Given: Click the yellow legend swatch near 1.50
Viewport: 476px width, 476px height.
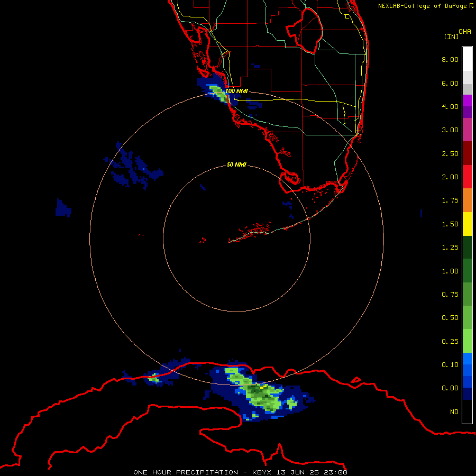Looking at the screenshot, I should click(467, 224).
